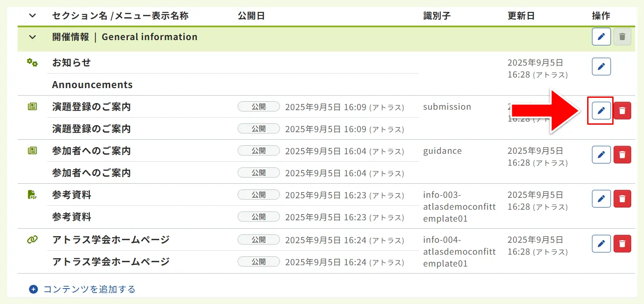644x304 pixels.
Task: Click the highlighted edit button for 演題登録のご案内
Action: point(600,110)
